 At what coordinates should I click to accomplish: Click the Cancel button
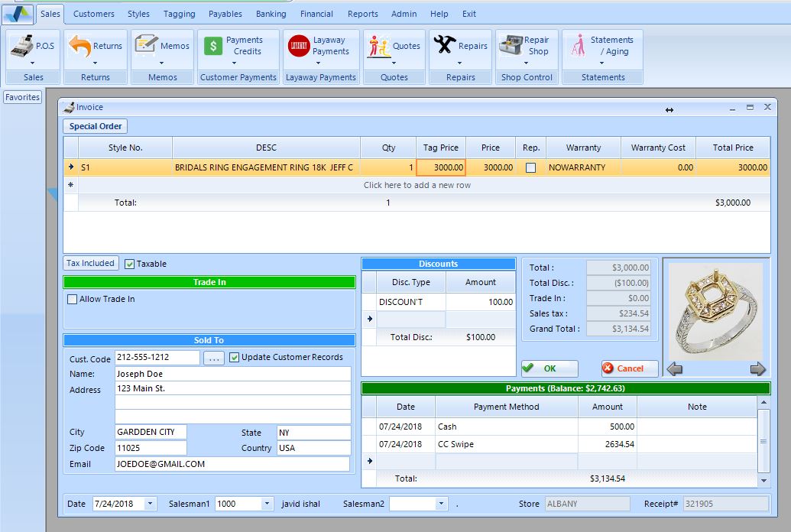point(629,368)
